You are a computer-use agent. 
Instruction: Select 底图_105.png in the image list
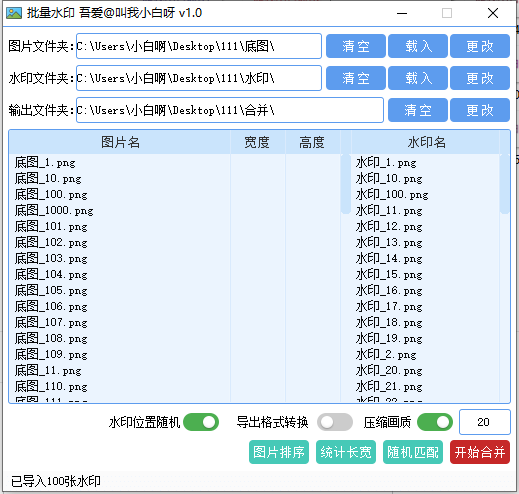coord(120,291)
